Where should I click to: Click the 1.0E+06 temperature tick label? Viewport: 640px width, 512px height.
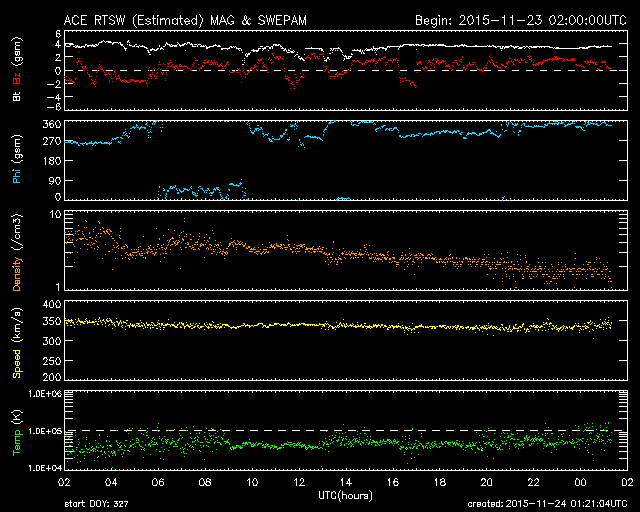[44, 393]
